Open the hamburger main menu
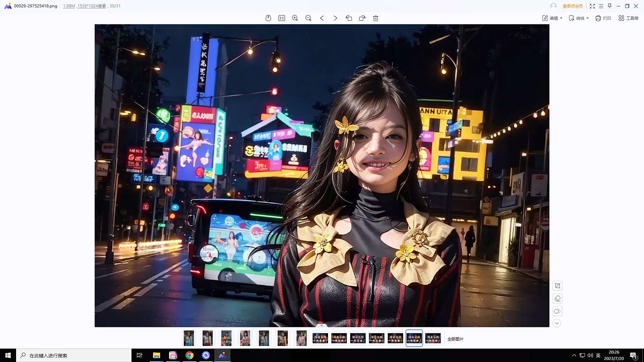Screen dimensions: 644x362 pos(601,6)
